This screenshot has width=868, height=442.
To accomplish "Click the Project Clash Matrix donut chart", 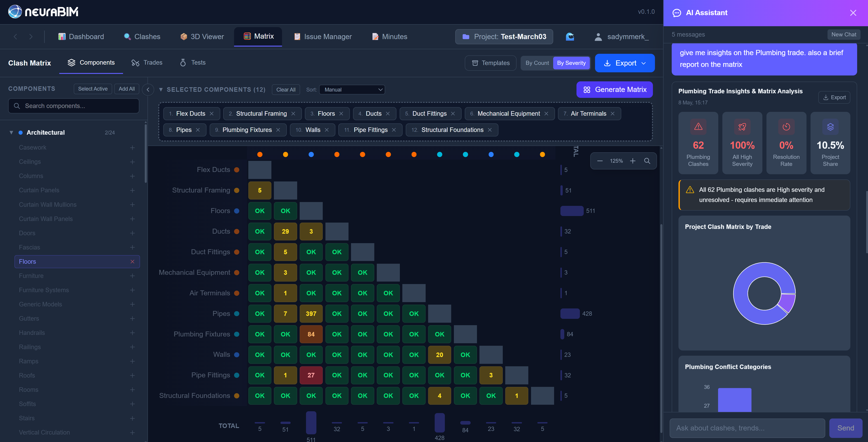I will point(764,293).
